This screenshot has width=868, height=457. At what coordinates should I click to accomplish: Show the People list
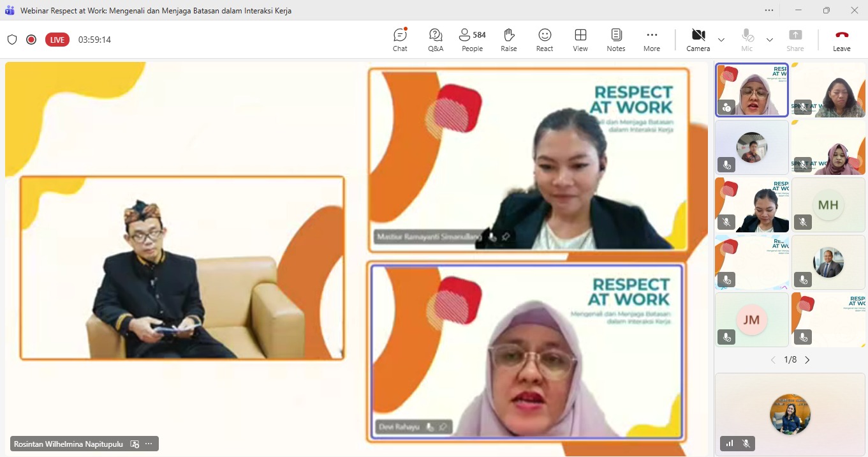tap(472, 39)
